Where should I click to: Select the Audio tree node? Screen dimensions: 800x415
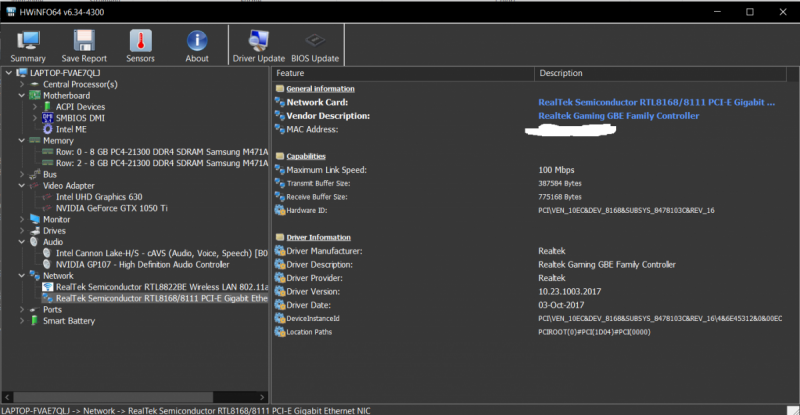pyautogui.click(x=53, y=241)
